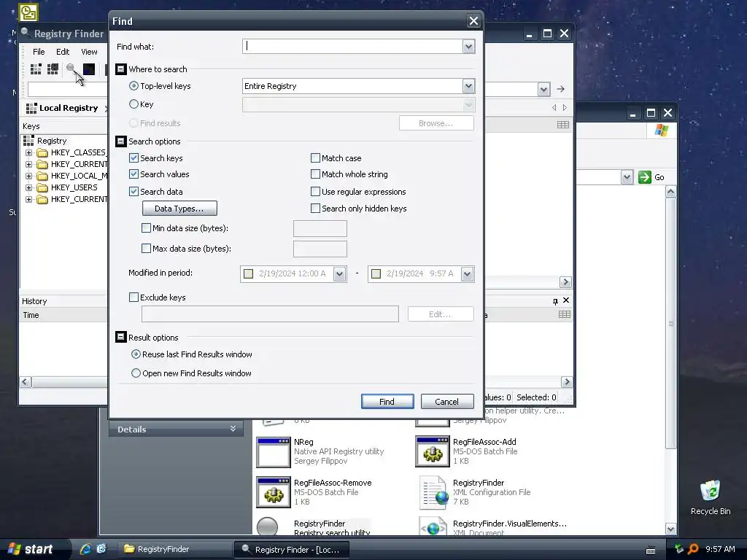Expand the HKEY_CLASSES tree node
Image resolution: width=747 pixels, height=560 pixels.
[x=28, y=153]
